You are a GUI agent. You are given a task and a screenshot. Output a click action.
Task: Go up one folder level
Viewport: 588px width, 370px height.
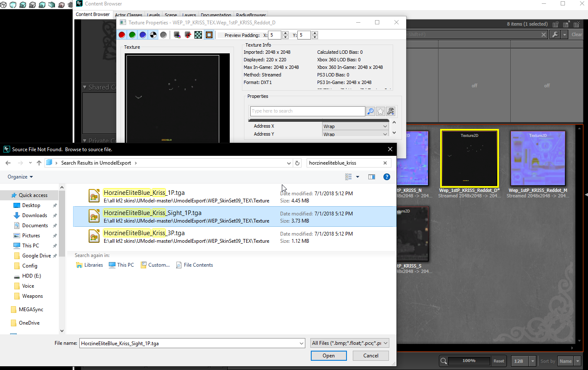(39, 163)
